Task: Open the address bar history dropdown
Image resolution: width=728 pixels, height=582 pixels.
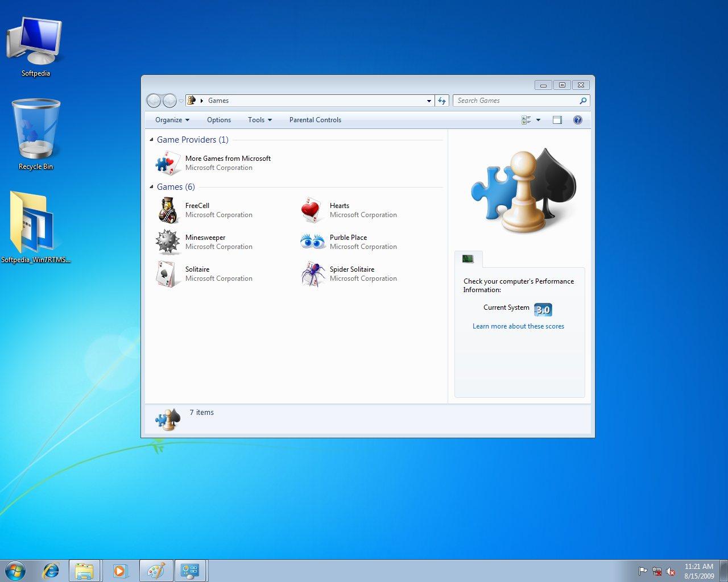Action: tap(429, 101)
